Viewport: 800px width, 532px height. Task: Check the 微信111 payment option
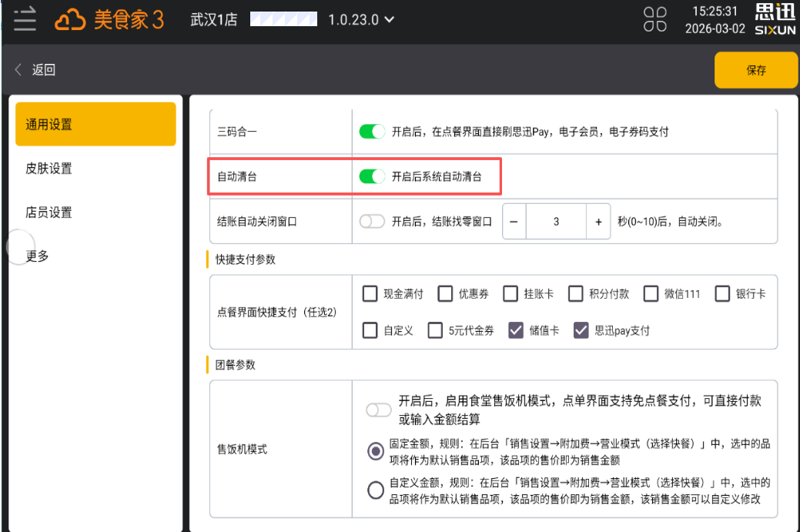651,293
